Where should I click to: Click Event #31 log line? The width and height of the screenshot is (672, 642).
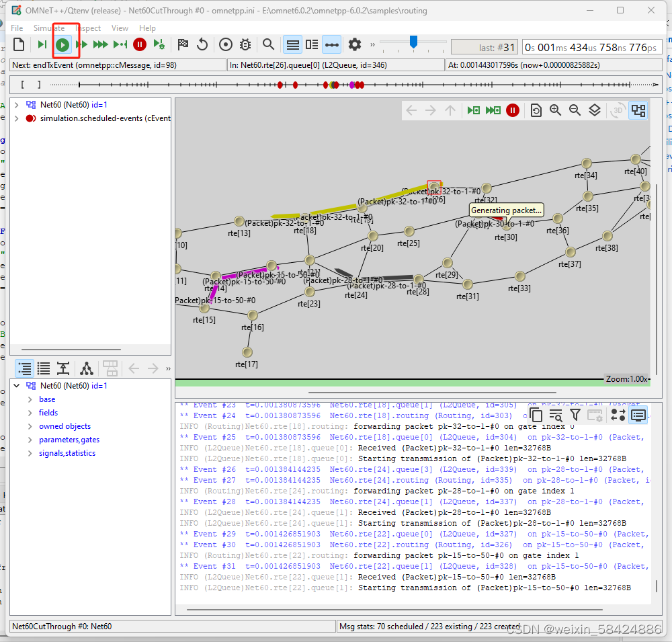(x=414, y=566)
